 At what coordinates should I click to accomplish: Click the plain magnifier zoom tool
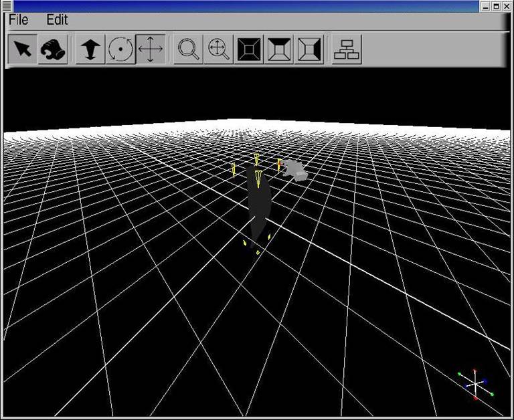[189, 49]
